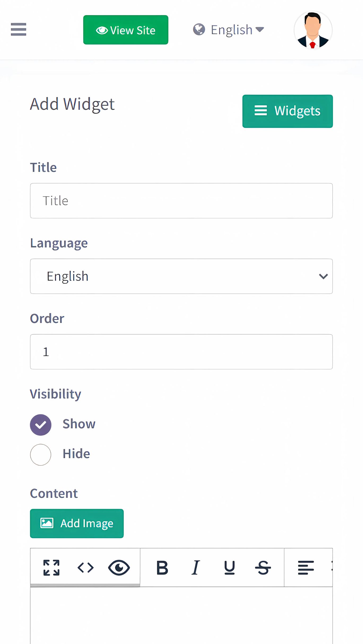The height and width of the screenshot is (644, 363).
Task: Focus the Title input field
Action: (181, 201)
